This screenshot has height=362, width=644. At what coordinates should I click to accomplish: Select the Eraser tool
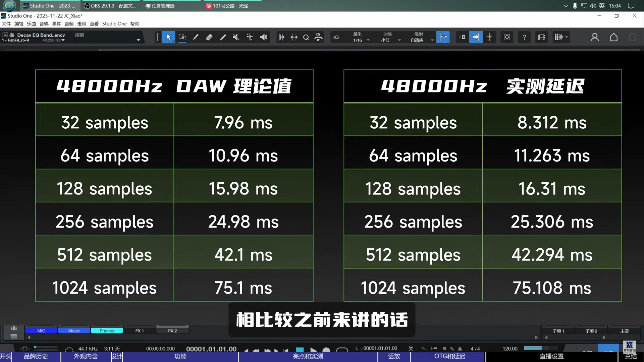click(x=209, y=37)
